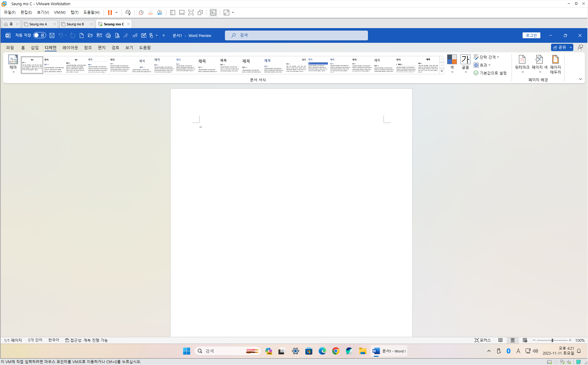Click Set as Default (기본값으로 설정) button
This screenshot has width=588, height=365.
click(490, 73)
